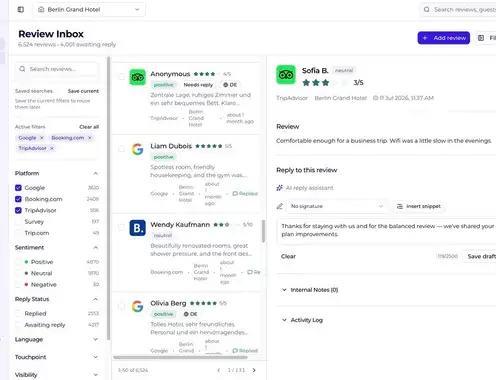Click the clock icon by review date
The height and width of the screenshot is (380, 496).
(x=375, y=98)
